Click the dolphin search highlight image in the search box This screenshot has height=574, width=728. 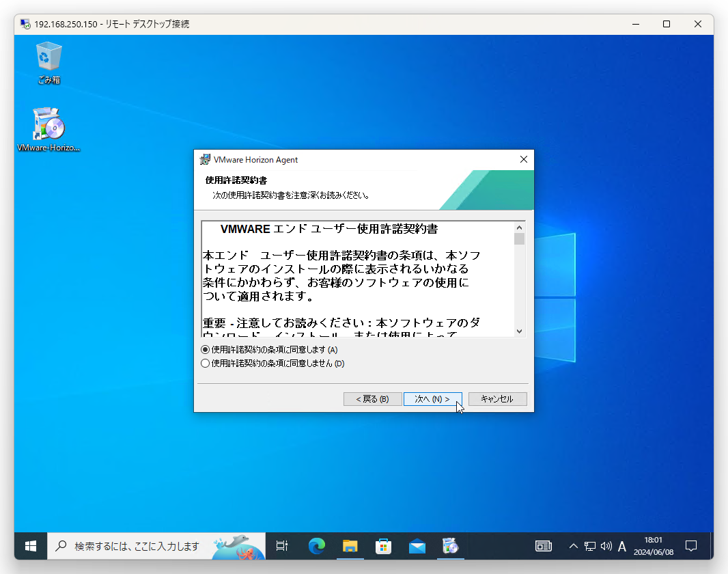[238, 547]
